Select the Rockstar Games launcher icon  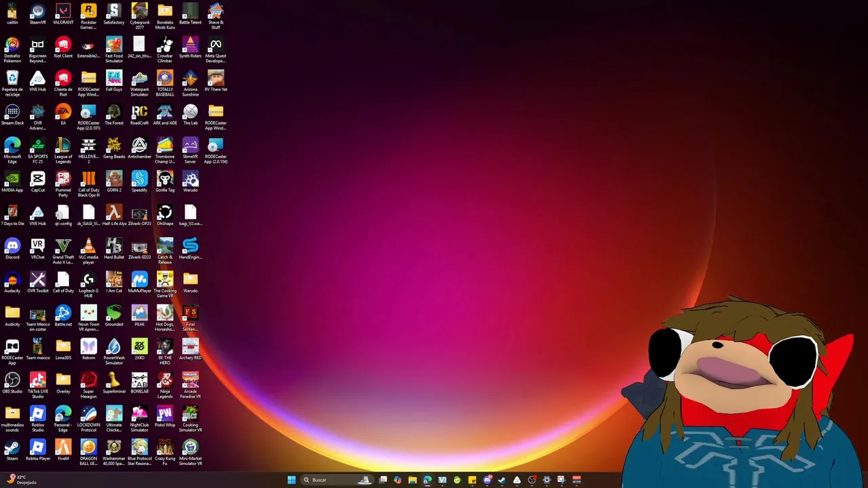pos(88,16)
